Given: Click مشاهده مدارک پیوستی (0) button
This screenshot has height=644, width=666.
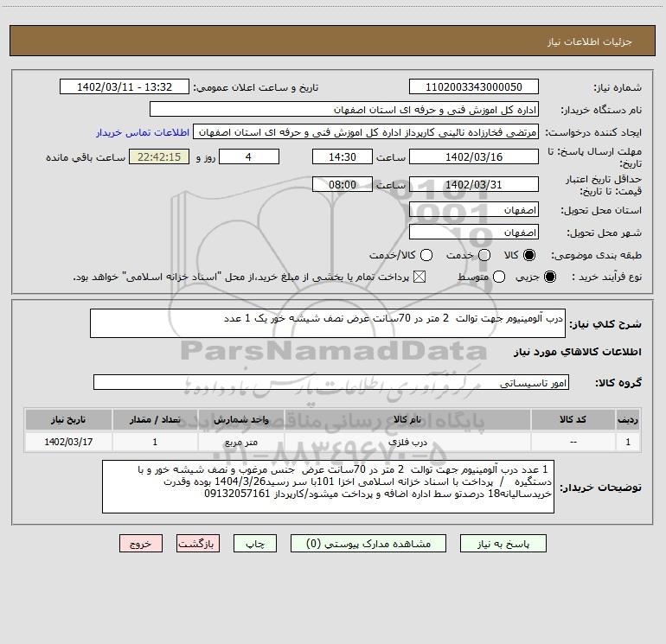Looking at the screenshot, I should click(x=368, y=544).
